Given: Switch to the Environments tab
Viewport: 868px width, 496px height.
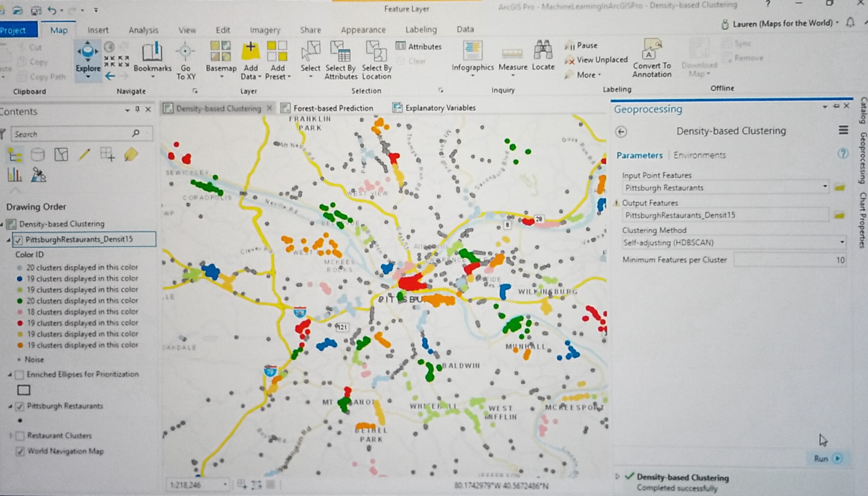Looking at the screenshot, I should (x=700, y=155).
